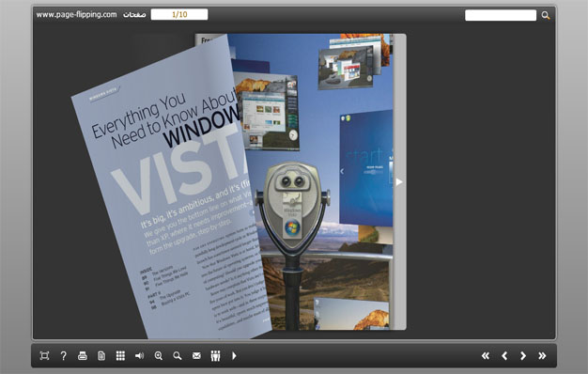Show the thumbnails grid icon
This screenshot has height=374, width=588.
tap(120, 355)
